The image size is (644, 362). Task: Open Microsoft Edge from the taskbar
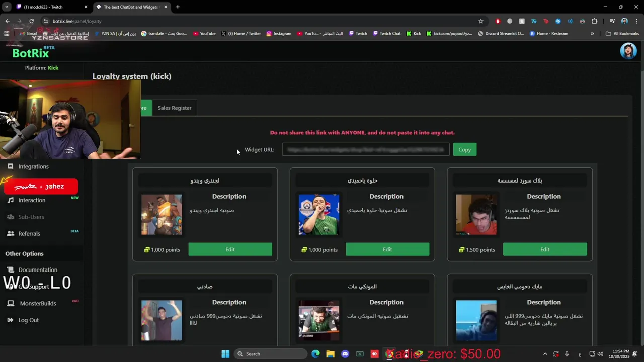(x=315, y=354)
